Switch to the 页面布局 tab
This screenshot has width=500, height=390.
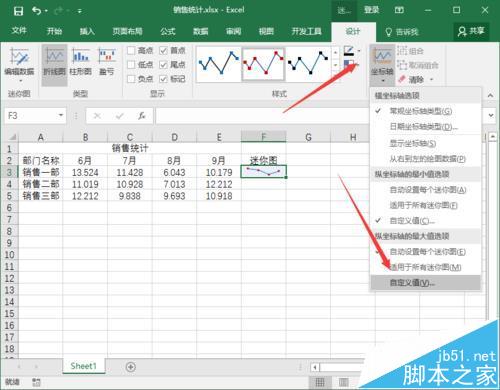click(127, 31)
